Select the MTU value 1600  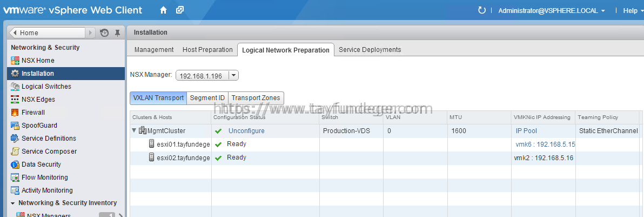[x=479, y=131]
